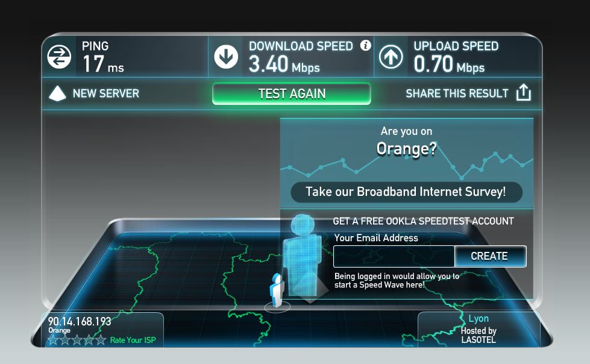The width and height of the screenshot is (590, 364).
Task: Choose New Server option
Action: pyautogui.click(x=105, y=93)
